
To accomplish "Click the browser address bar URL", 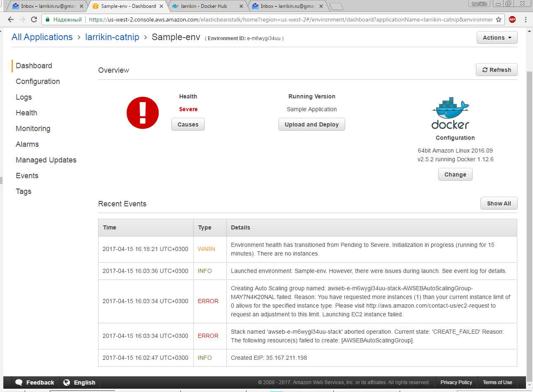I will 291,19.
